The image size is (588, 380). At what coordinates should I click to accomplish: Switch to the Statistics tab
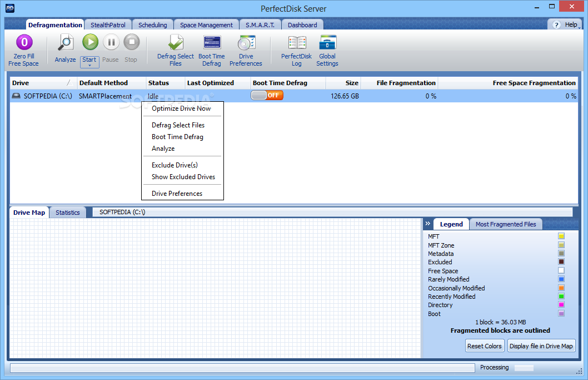[x=67, y=213]
